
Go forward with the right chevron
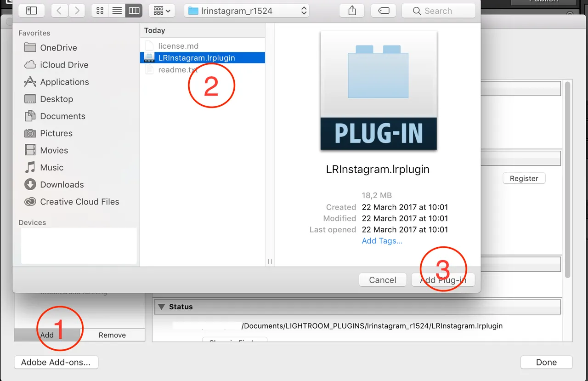tap(77, 11)
